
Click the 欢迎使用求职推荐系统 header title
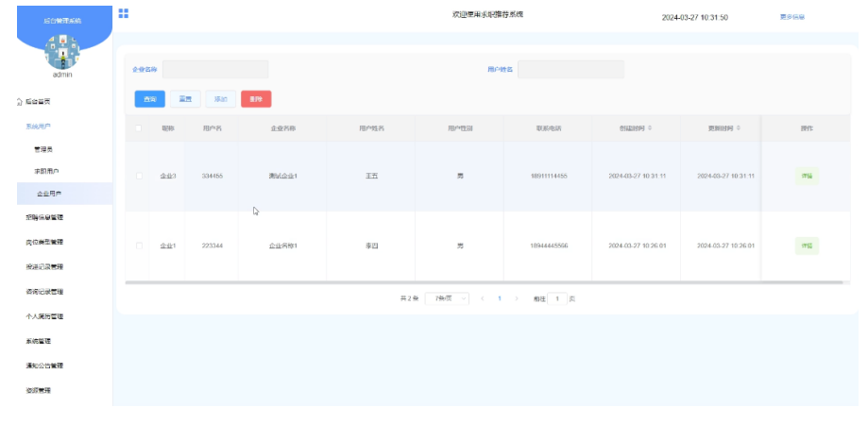tap(487, 14)
